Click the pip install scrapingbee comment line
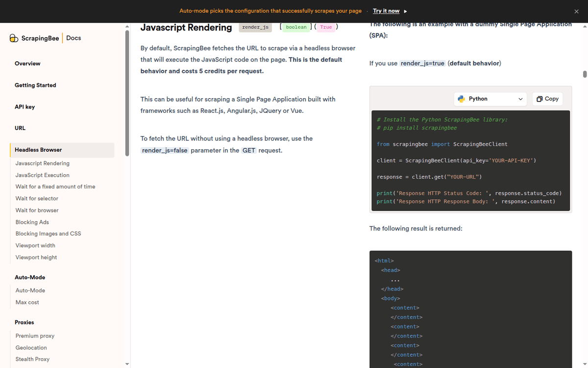 (416, 128)
